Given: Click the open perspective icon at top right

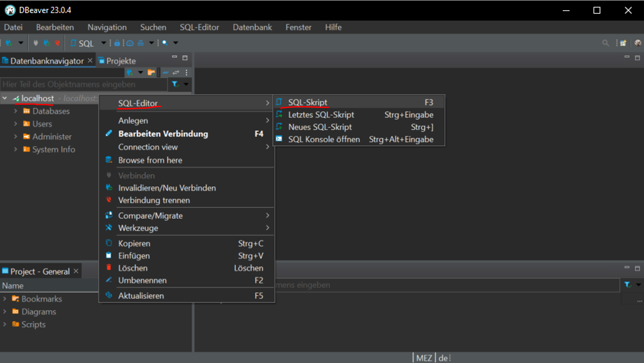Looking at the screenshot, I should (623, 43).
